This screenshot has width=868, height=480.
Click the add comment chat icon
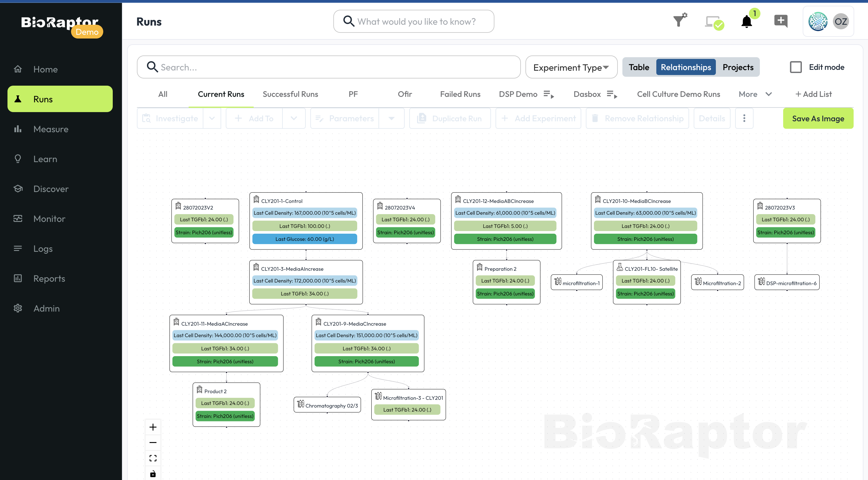click(x=780, y=21)
